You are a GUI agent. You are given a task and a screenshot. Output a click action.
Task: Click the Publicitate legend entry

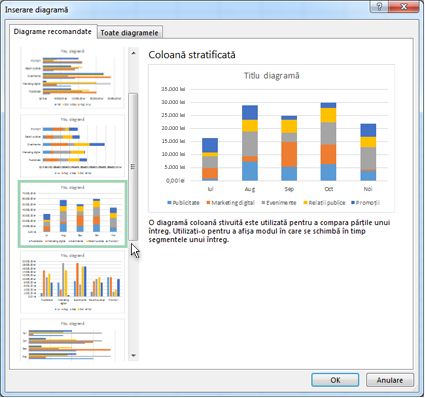click(x=183, y=203)
